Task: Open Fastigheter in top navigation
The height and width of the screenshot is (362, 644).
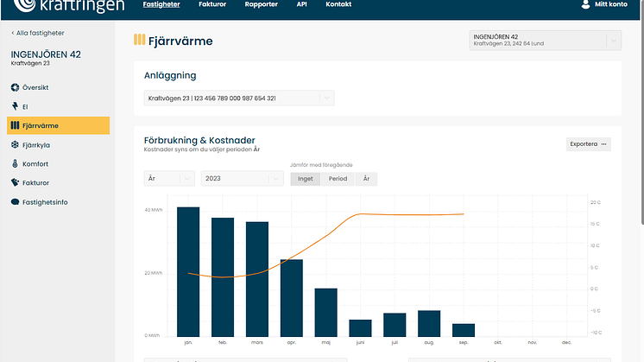Action: 161,4
